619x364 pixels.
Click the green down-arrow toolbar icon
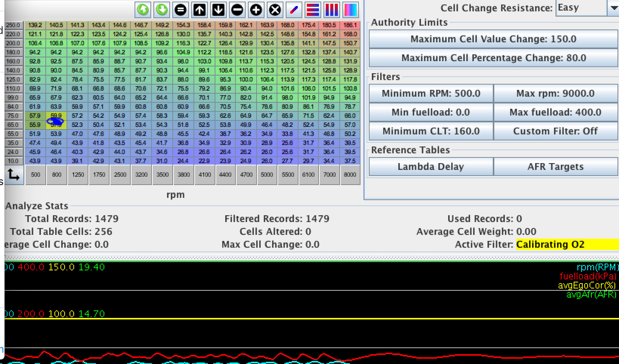point(162,9)
